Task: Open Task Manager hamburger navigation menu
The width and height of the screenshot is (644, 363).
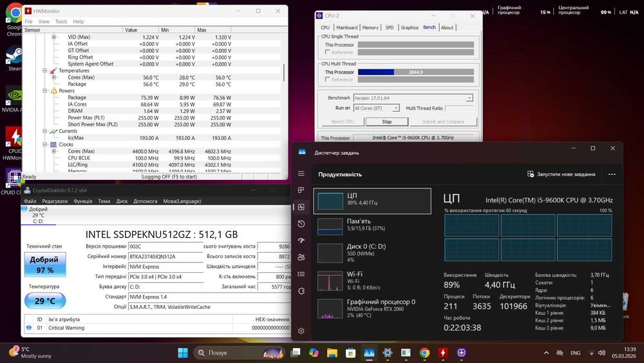Action: click(x=301, y=173)
